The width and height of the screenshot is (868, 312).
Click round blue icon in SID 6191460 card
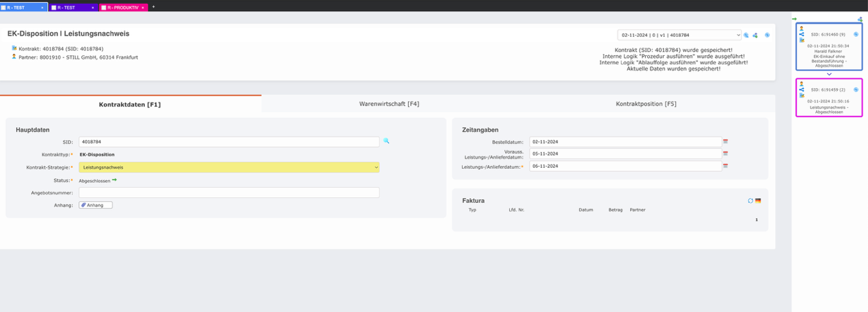pyautogui.click(x=856, y=33)
